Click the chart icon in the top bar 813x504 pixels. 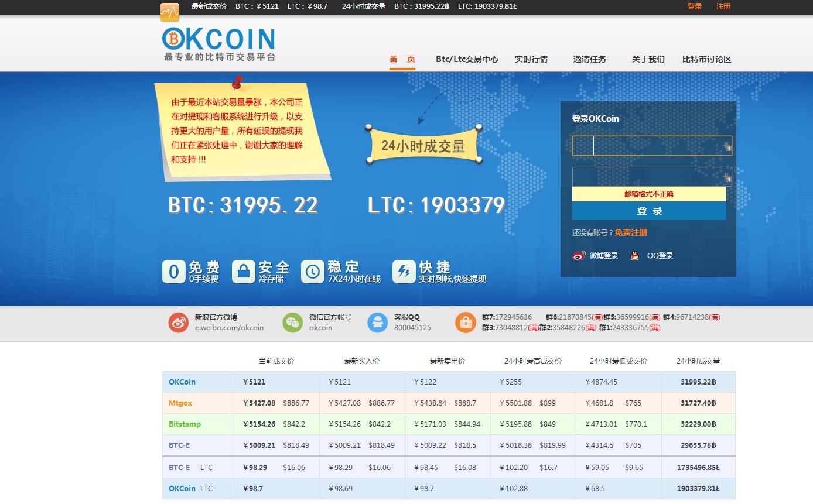(170, 12)
